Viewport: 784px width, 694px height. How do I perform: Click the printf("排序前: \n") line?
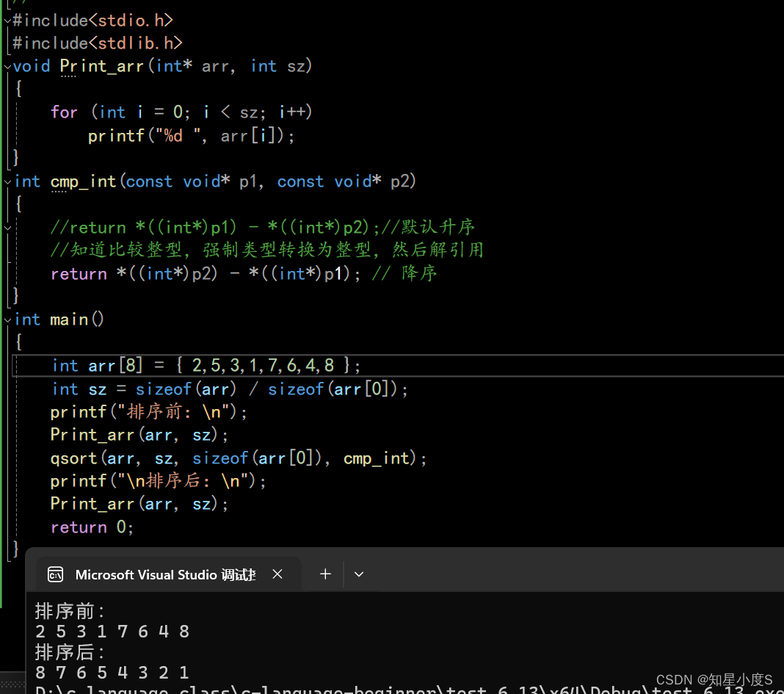click(149, 412)
